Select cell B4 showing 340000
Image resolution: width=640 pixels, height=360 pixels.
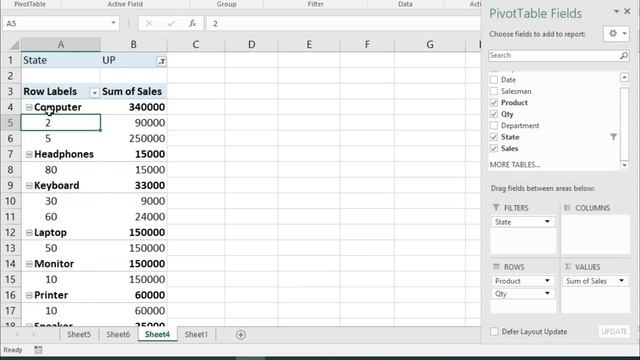point(133,107)
